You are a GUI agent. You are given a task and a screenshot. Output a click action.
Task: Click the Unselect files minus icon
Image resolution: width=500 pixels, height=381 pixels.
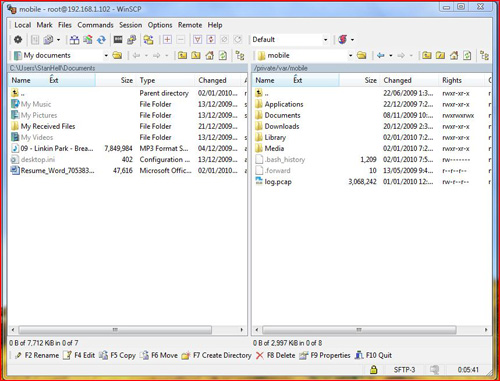(x=180, y=40)
